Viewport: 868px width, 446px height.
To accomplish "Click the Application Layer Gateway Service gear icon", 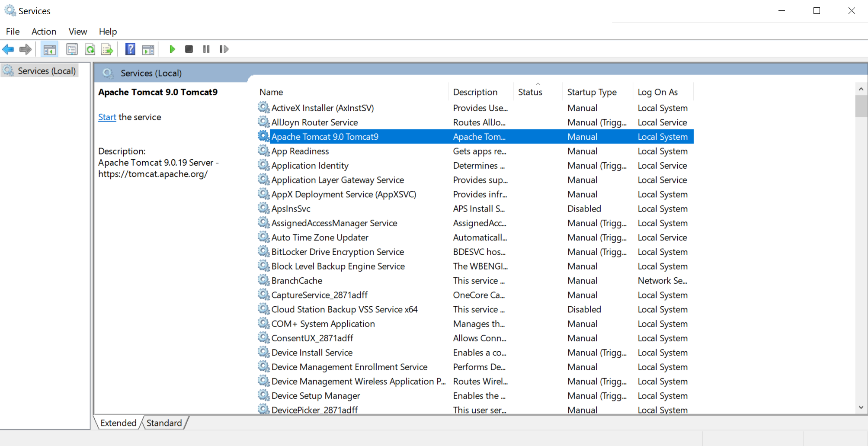I will pos(263,179).
